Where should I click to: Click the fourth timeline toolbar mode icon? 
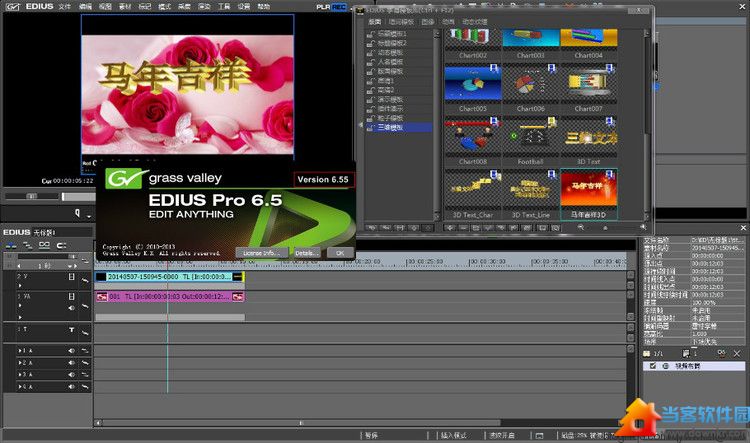pos(61,245)
